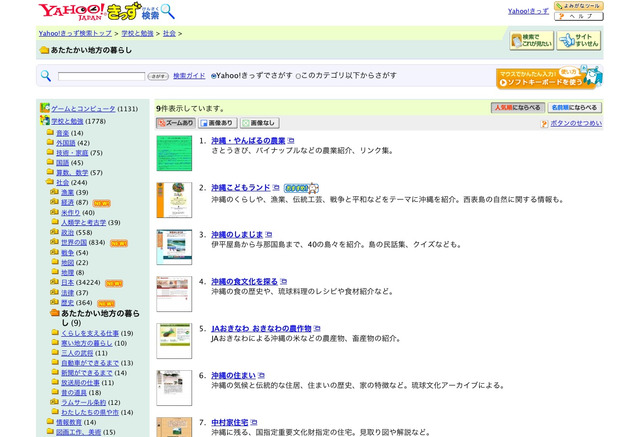Click question mark icon beside ボタンのせつめい
The height and width of the screenshot is (437, 640).
pyautogui.click(x=544, y=124)
